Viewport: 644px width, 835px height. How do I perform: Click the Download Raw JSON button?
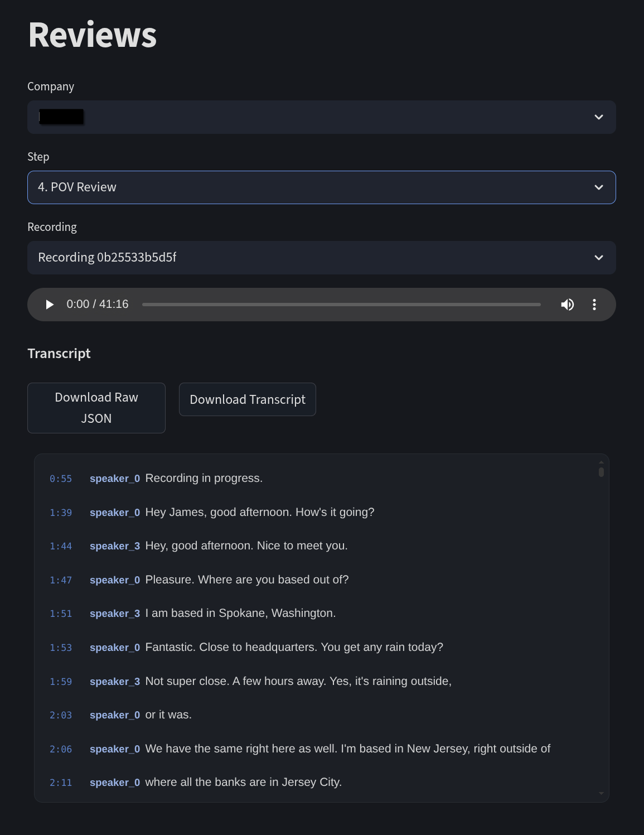(x=96, y=408)
